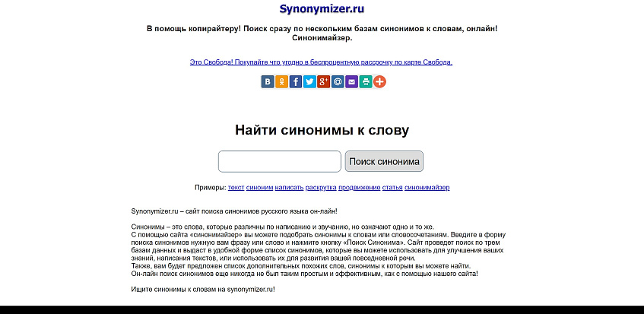
Task: Click the Synonymizer.ru site title
Action: point(322,8)
